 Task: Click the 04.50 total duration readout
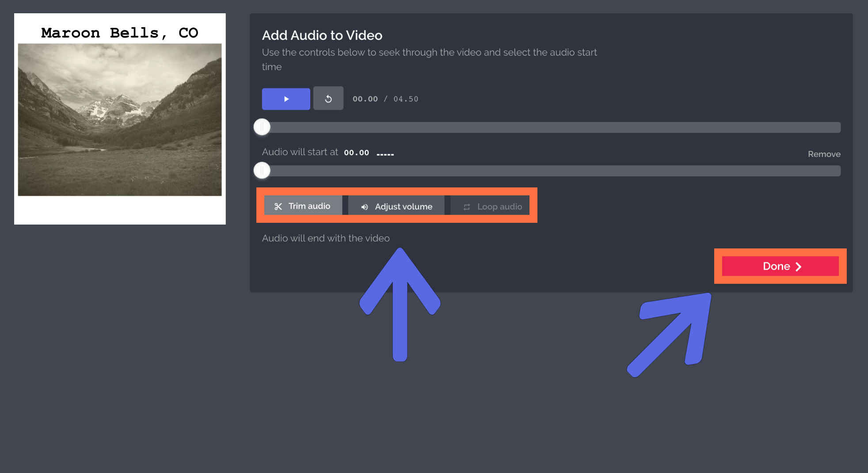pos(406,99)
